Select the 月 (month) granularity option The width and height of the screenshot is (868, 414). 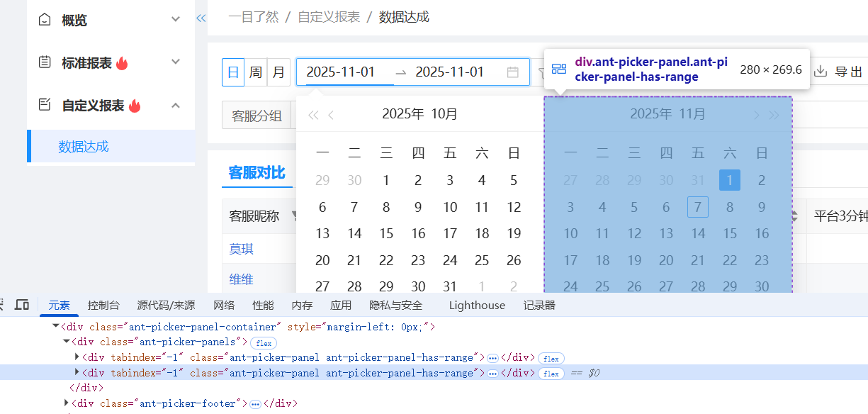click(278, 72)
